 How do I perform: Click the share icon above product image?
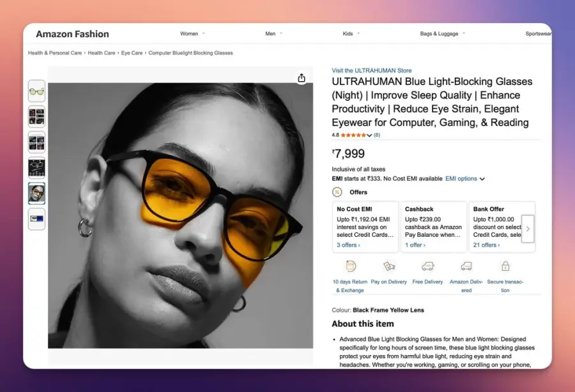tap(302, 78)
